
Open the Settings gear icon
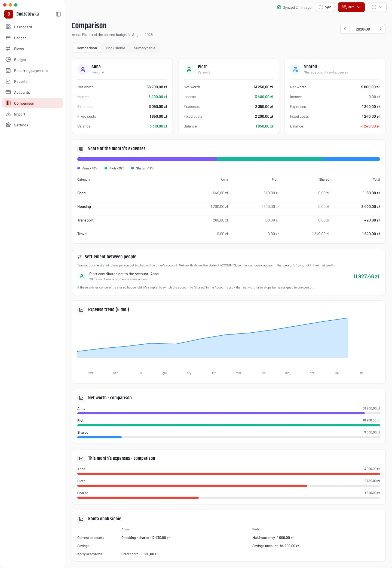(8, 125)
